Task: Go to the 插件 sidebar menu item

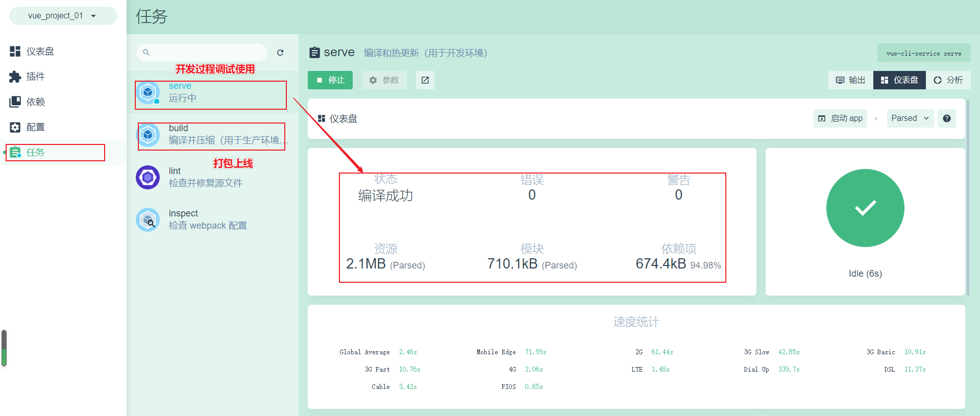Action: coord(63,77)
